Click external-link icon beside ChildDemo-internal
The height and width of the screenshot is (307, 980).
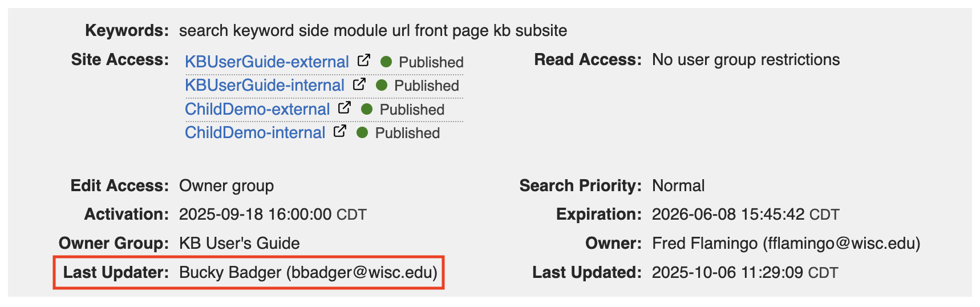pos(340,132)
